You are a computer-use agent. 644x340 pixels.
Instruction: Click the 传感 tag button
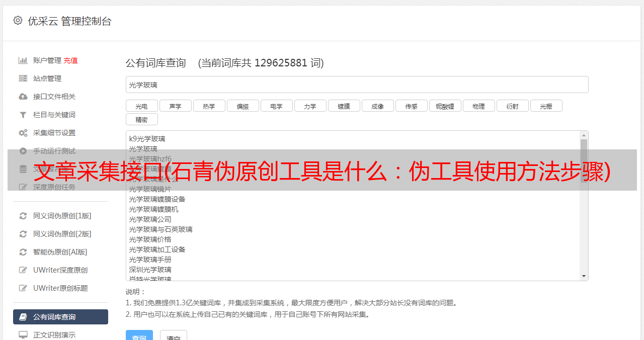pos(412,106)
